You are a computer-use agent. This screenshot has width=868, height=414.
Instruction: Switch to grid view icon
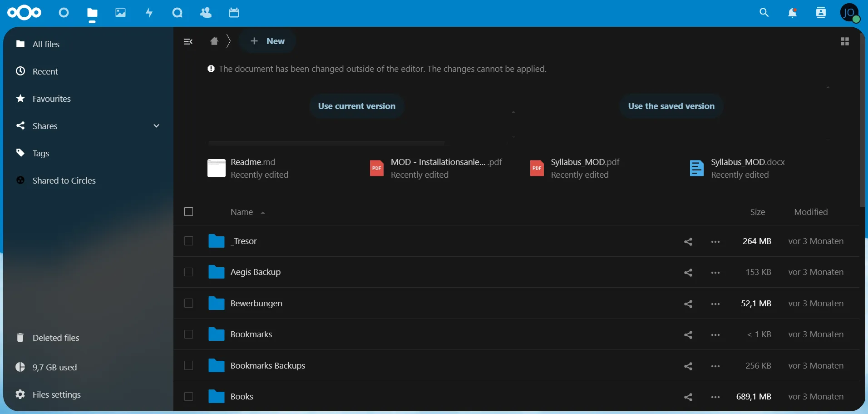tap(845, 42)
